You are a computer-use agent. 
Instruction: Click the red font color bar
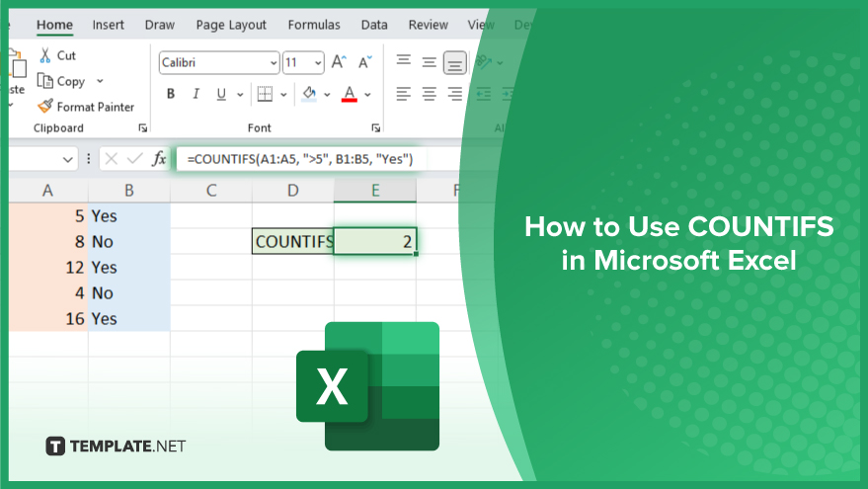[350, 101]
